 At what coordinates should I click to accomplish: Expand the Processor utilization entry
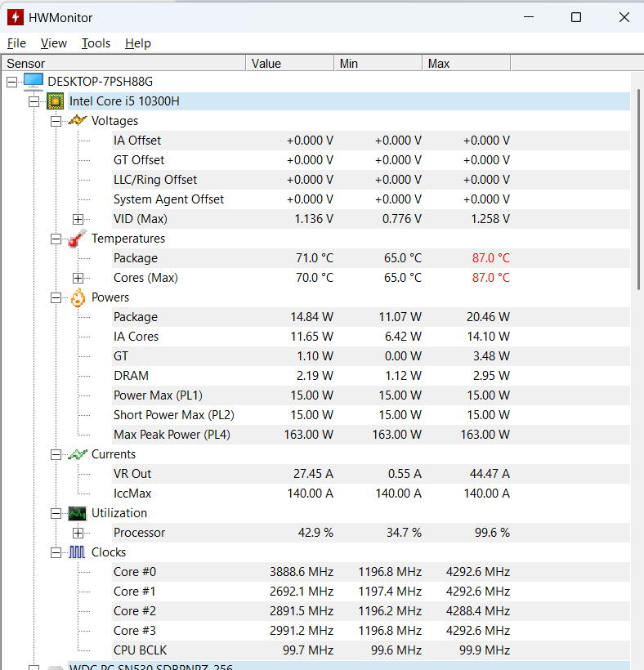pyautogui.click(x=78, y=534)
